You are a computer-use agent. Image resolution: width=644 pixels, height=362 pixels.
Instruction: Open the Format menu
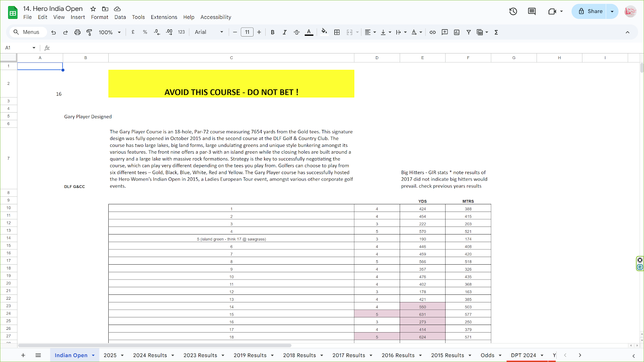pyautogui.click(x=99, y=17)
